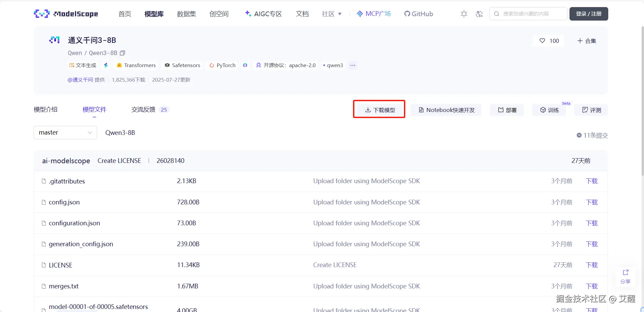The width and height of the screenshot is (644, 312).
Task: Switch to the 模型文件 tab
Action: 94,110
